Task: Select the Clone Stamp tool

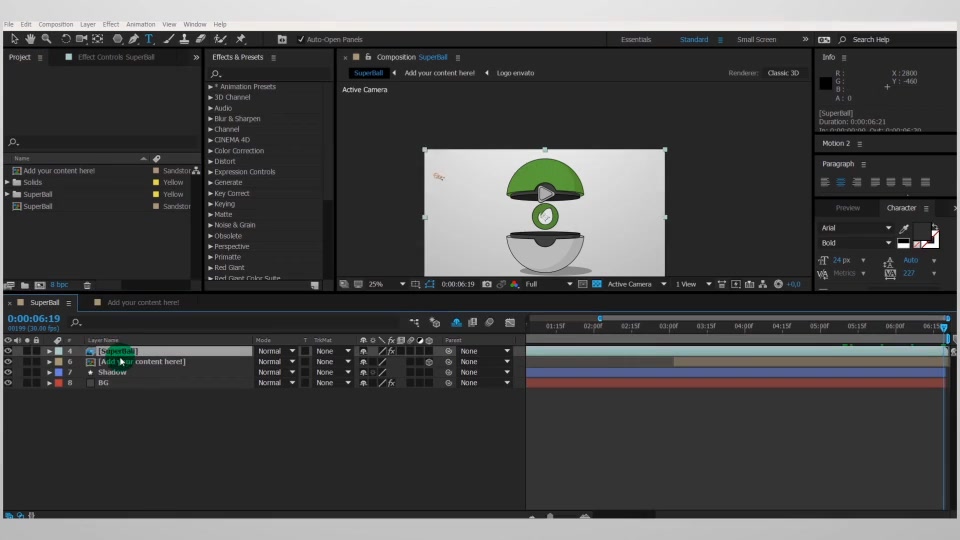Action: [x=184, y=39]
